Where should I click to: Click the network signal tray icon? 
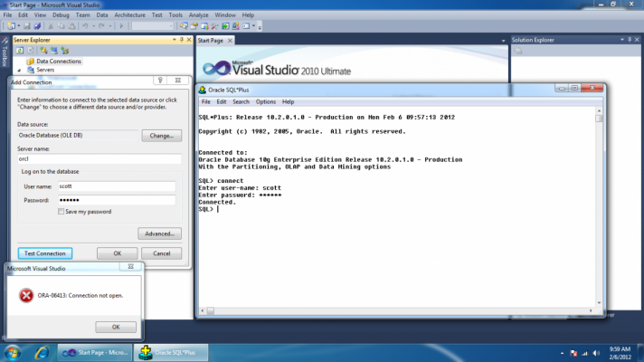pyautogui.click(x=585, y=353)
